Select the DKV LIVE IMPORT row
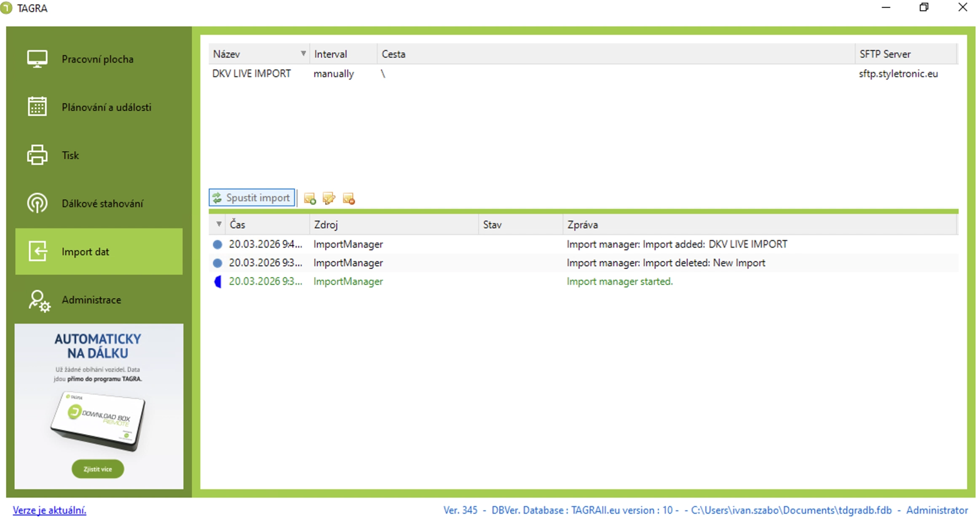Image resolution: width=980 pixels, height=525 pixels. tap(584, 74)
